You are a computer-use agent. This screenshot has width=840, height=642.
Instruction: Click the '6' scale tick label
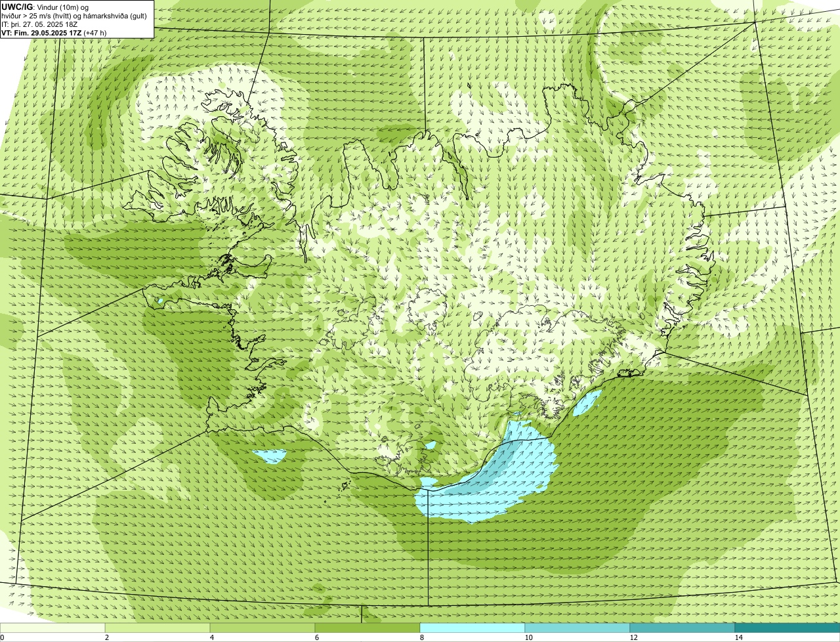point(316,637)
